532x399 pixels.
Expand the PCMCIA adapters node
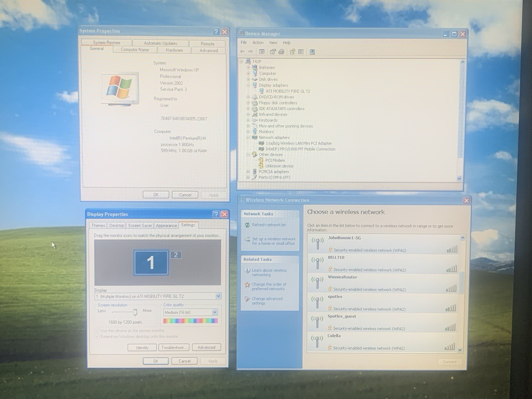tap(248, 172)
